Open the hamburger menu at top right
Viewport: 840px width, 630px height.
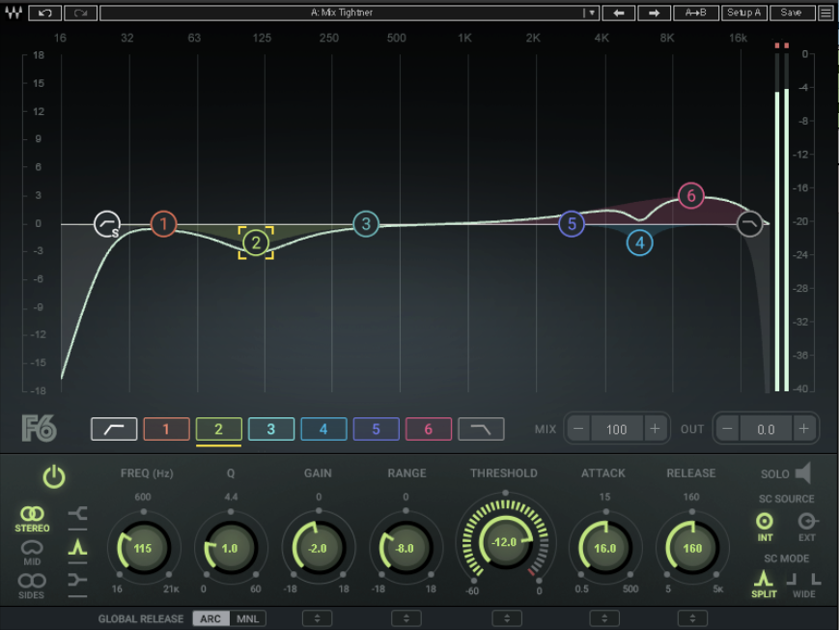tap(826, 13)
